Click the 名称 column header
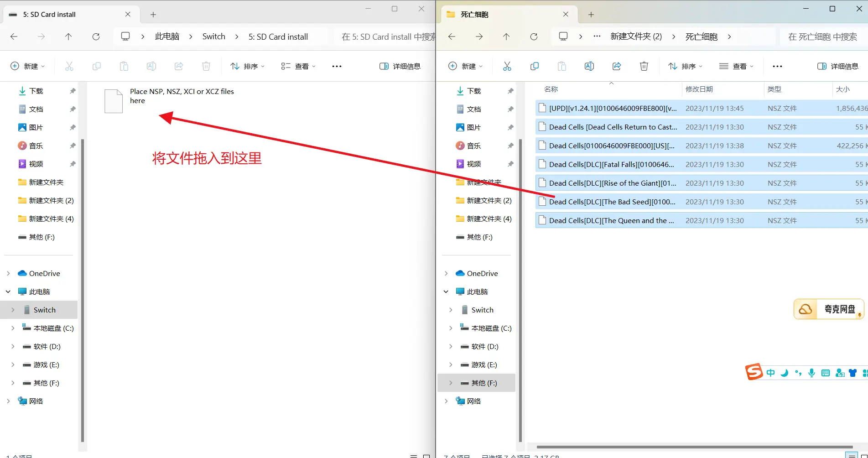The image size is (868, 458). [551, 89]
